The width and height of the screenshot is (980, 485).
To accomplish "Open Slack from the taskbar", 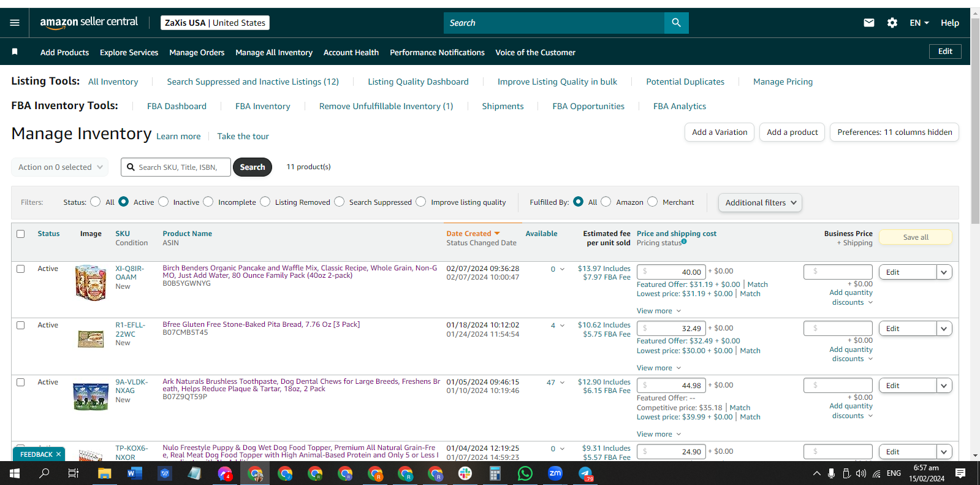I will [465, 473].
